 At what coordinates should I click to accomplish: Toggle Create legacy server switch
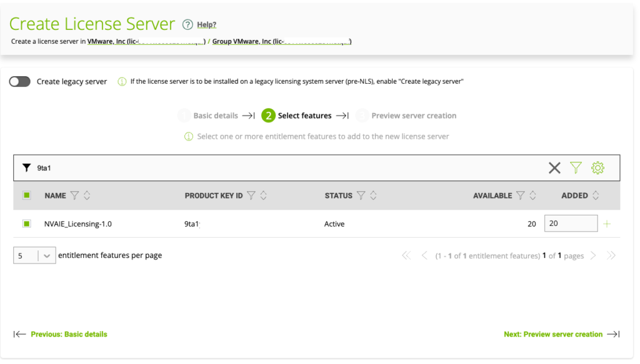pos(20,81)
